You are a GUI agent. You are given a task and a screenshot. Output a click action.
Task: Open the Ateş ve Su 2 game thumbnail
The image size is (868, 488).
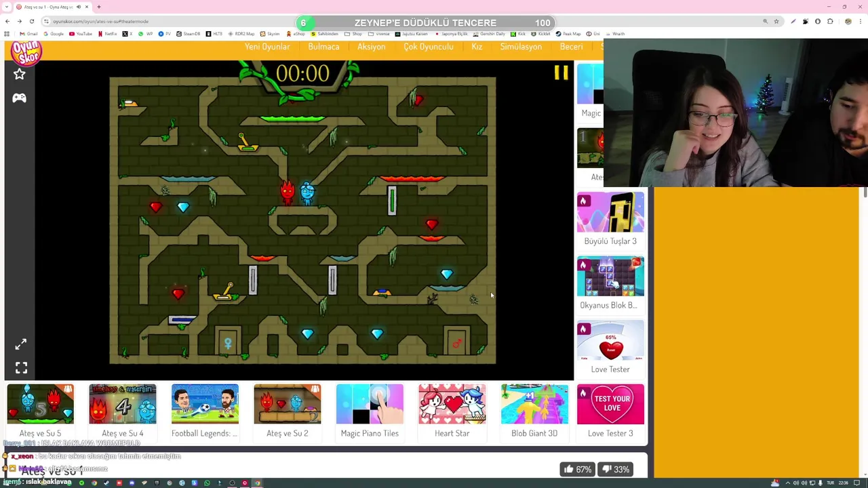pos(288,404)
